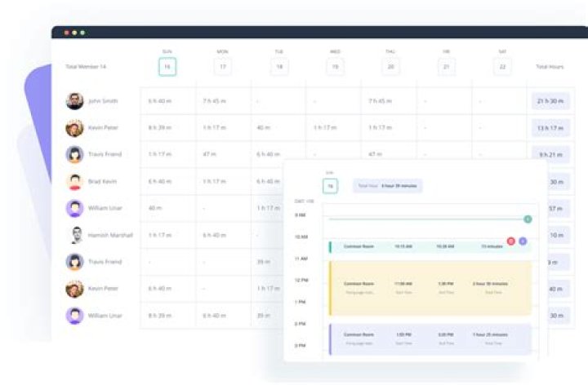Image resolution: width=588 pixels, height=385 pixels.
Task: Click the Hamish Marshall name
Action: click(x=110, y=235)
